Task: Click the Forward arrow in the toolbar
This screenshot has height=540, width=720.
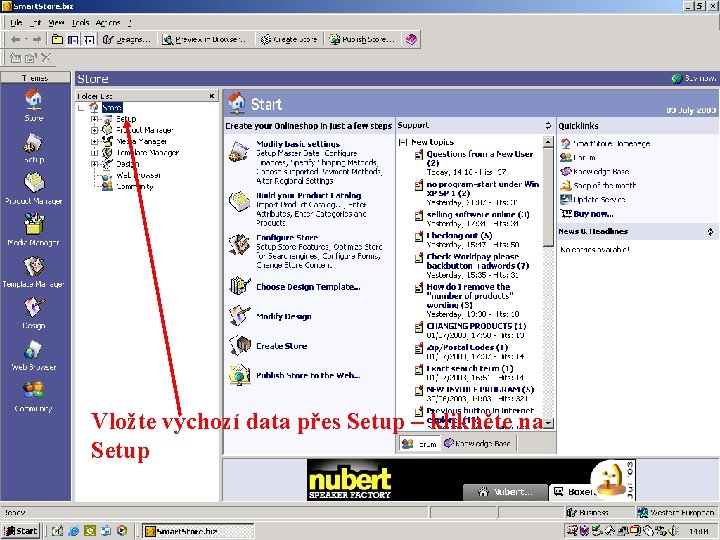Action: (37, 39)
